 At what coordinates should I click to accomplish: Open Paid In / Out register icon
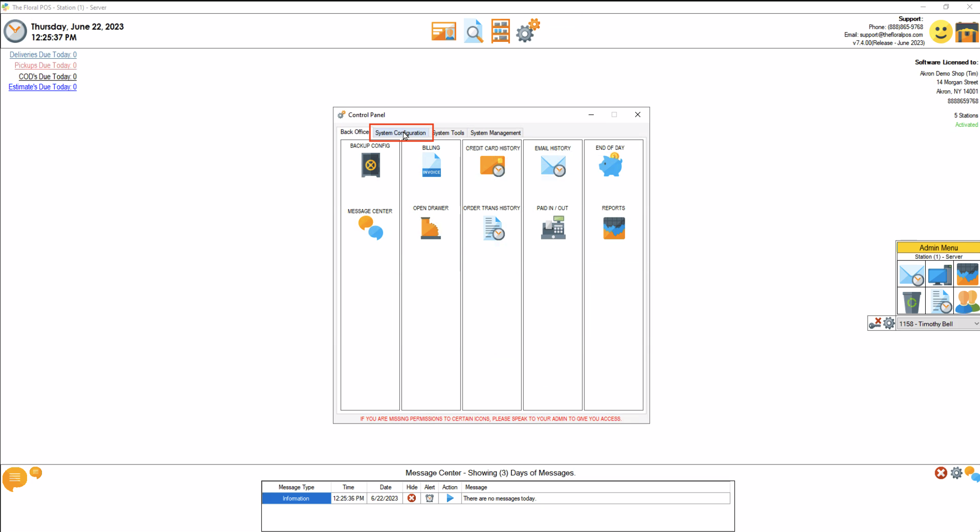pyautogui.click(x=553, y=228)
